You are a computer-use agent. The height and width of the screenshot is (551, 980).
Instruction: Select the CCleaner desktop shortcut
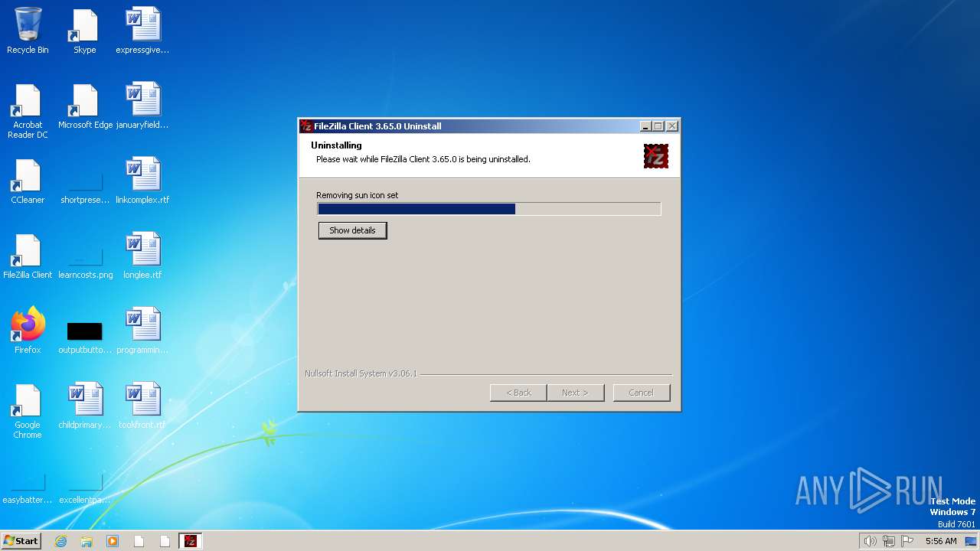point(28,181)
